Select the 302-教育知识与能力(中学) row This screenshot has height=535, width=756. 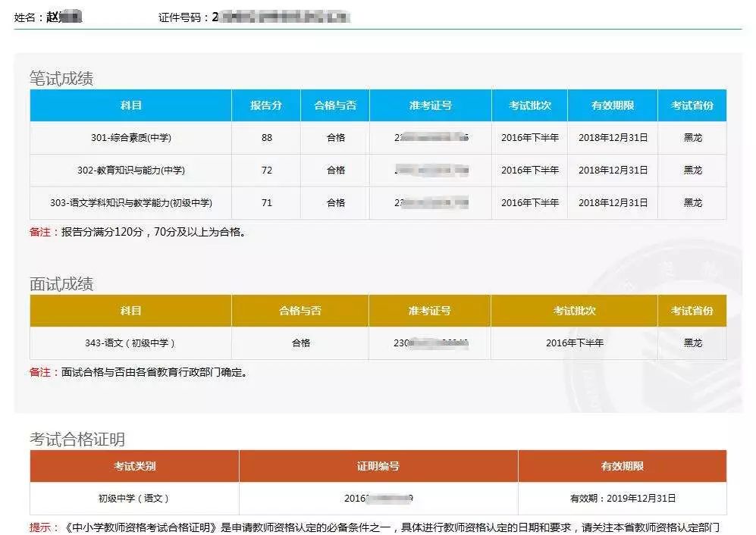coord(378,171)
